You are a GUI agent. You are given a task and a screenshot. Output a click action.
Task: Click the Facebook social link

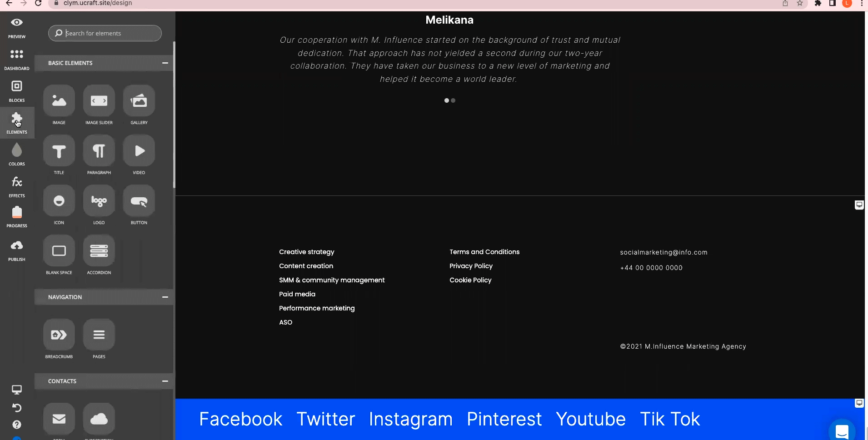tap(241, 419)
